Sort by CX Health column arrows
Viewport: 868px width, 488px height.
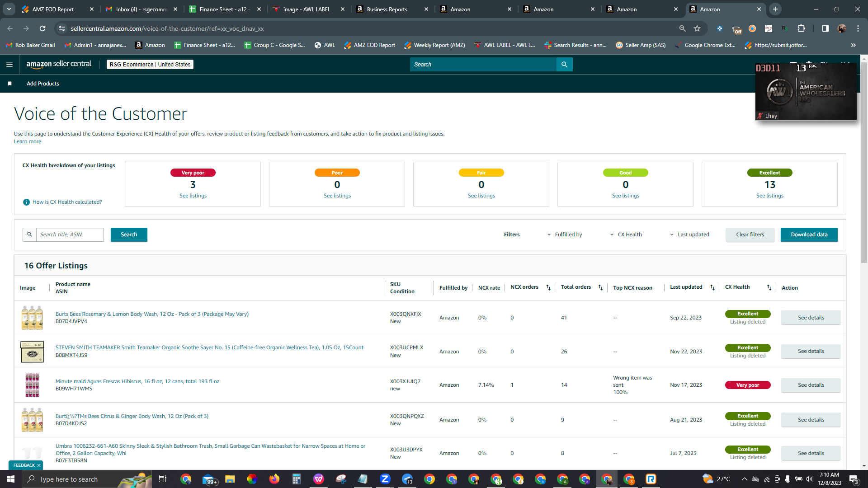click(769, 287)
